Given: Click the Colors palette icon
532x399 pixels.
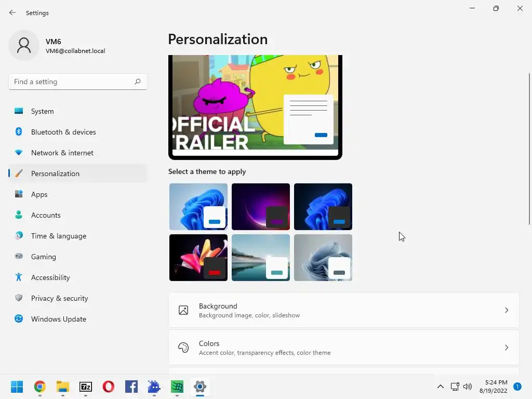Looking at the screenshot, I should click(x=183, y=348).
